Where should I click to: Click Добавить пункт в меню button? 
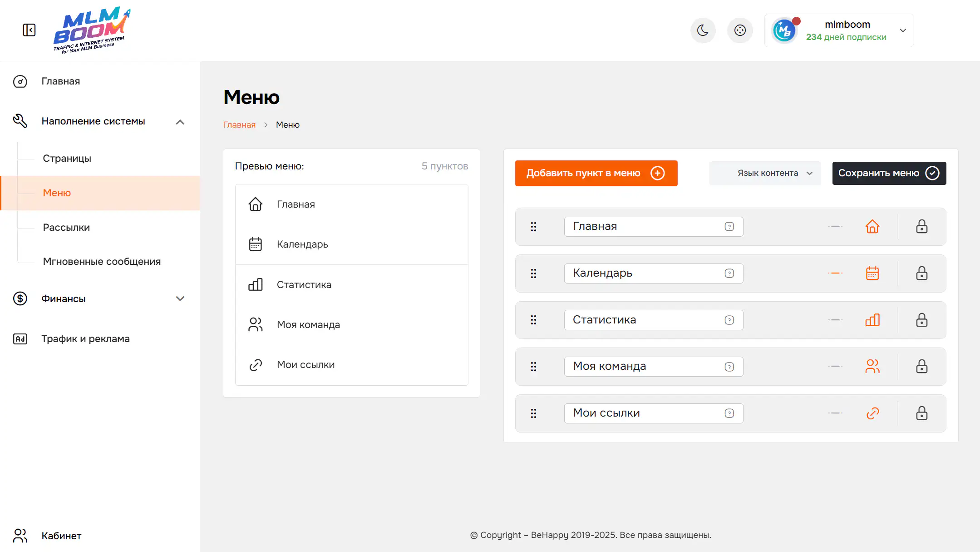596,173
